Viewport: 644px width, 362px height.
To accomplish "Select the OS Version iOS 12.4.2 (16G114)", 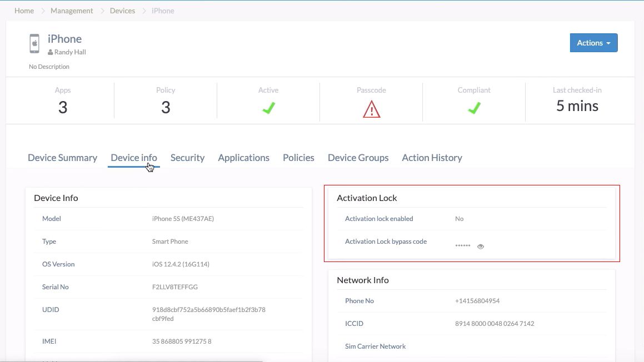I will click(x=181, y=264).
